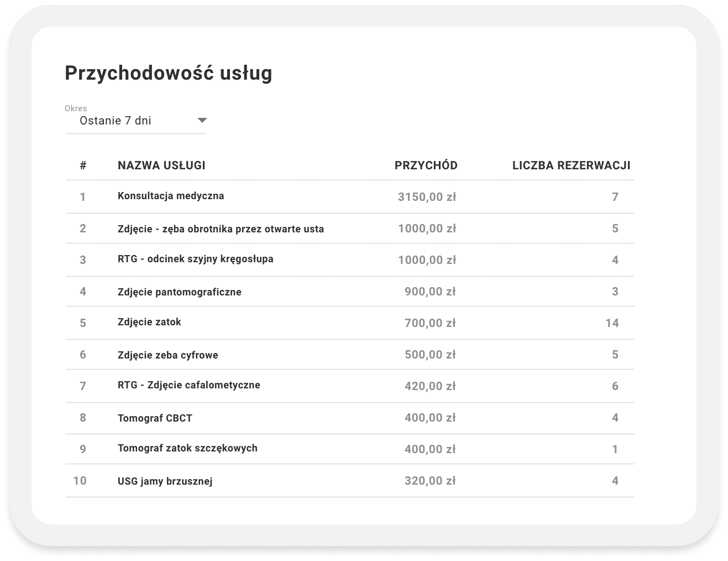
Task: Click the 3150,00 zł revenue value
Action: pos(427,197)
